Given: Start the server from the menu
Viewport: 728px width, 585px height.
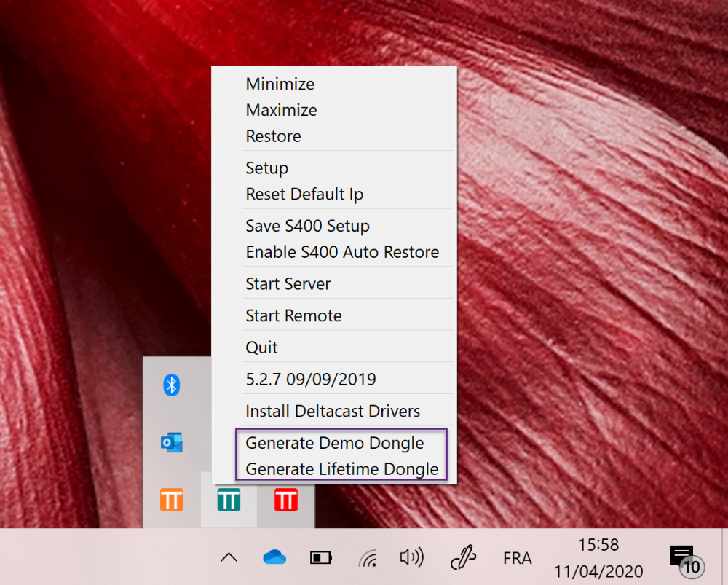Looking at the screenshot, I should pos(287,283).
